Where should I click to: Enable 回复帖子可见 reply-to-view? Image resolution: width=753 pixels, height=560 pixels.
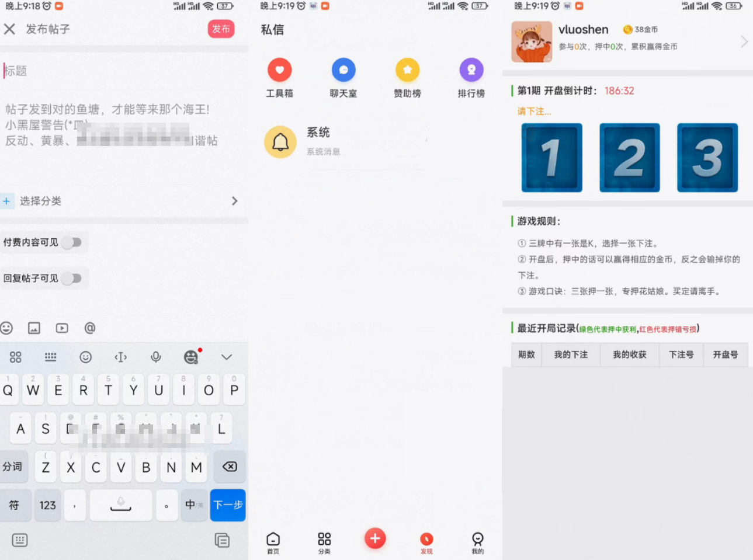tap(72, 278)
